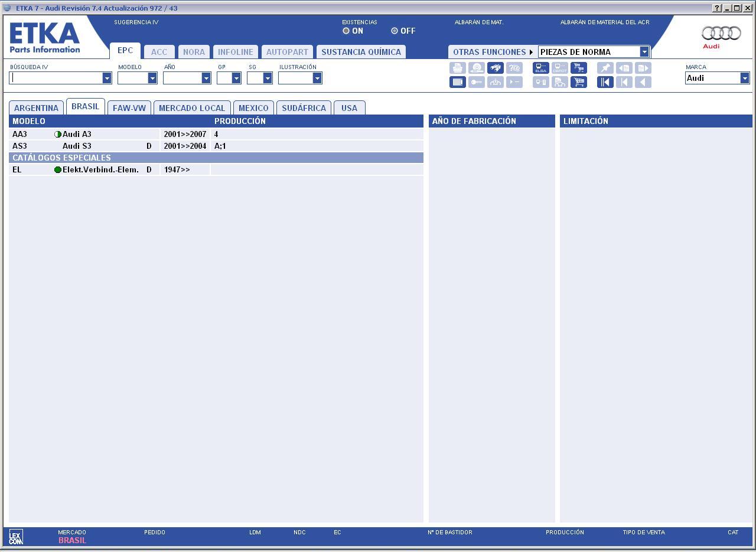This screenshot has height=552, width=756.
Task: Click the Otras Funciones expander
Action: coord(493,52)
